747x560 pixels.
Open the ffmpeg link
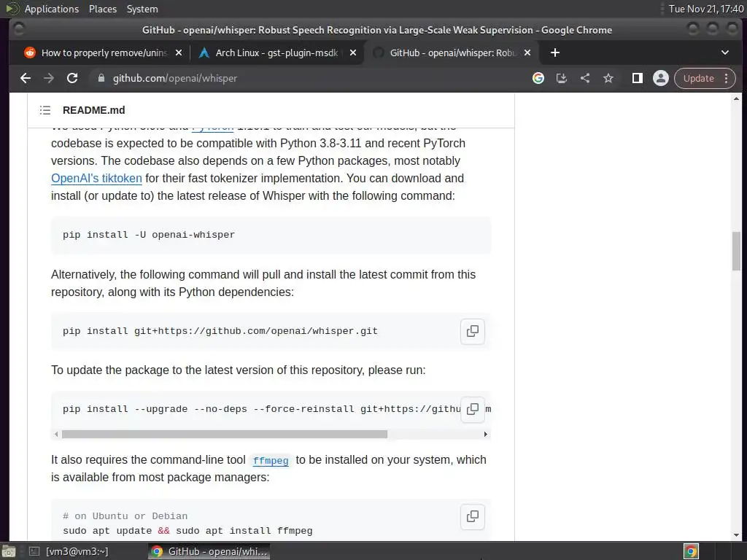(271, 461)
